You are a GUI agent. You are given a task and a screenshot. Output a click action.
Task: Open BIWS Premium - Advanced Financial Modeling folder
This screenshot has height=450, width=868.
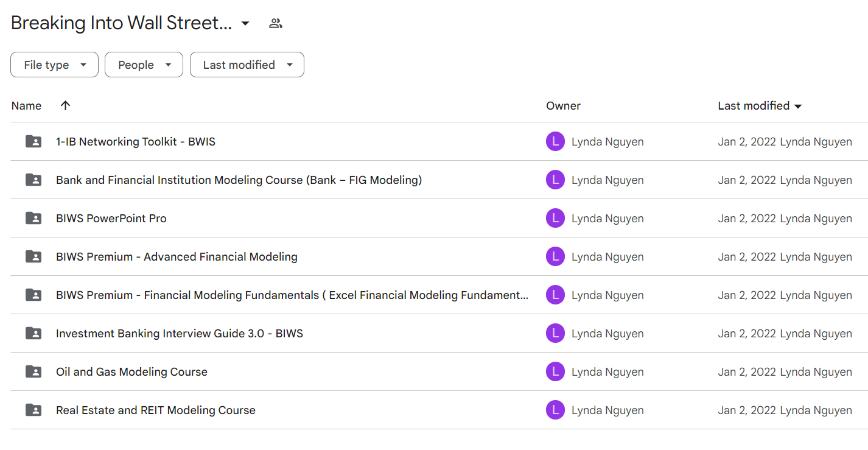(177, 257)
